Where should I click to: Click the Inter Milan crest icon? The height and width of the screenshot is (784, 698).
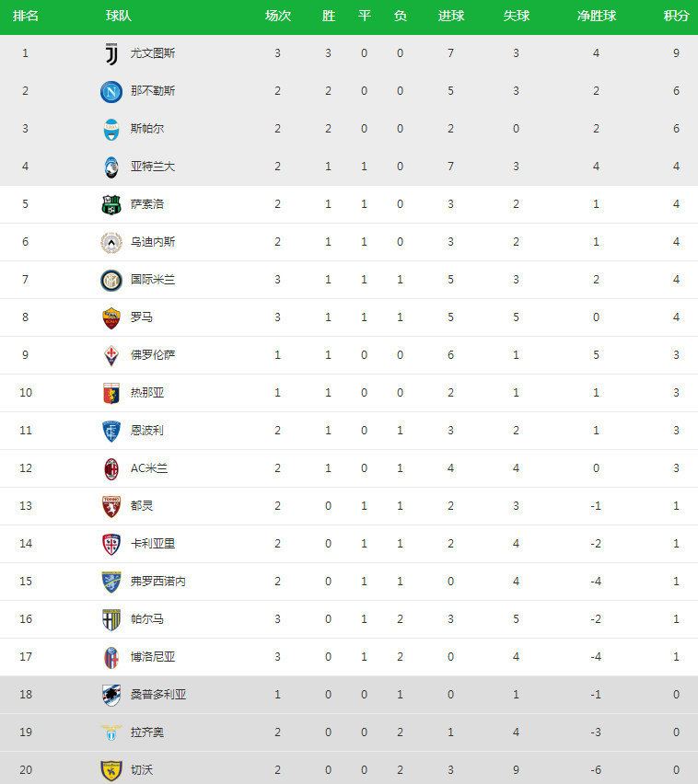111,280
